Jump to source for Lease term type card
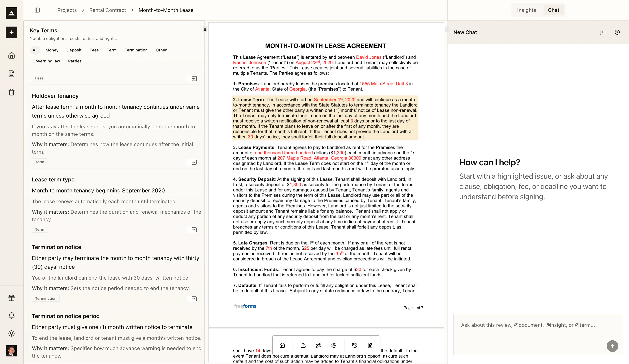Image resolution: width=629 pixels, height=364 pixels. (194, 230)
